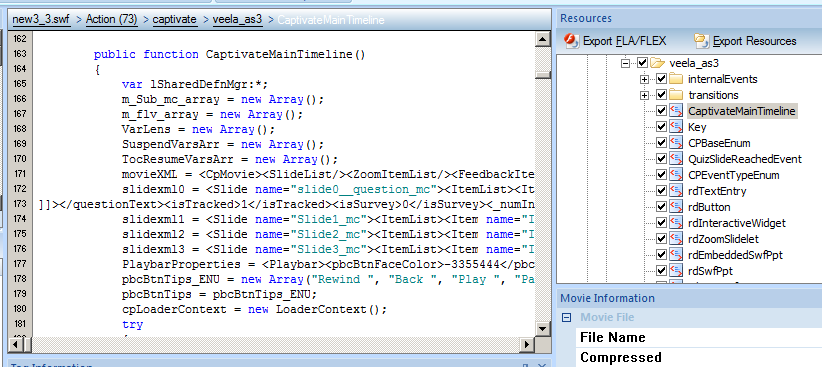
Task: Open the Action (73) breadcrumb
Action: (112, 20)
